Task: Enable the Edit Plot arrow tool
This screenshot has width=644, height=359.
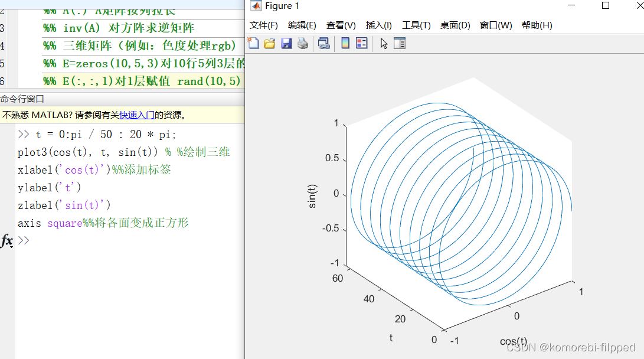Action: tap(384, 43)
